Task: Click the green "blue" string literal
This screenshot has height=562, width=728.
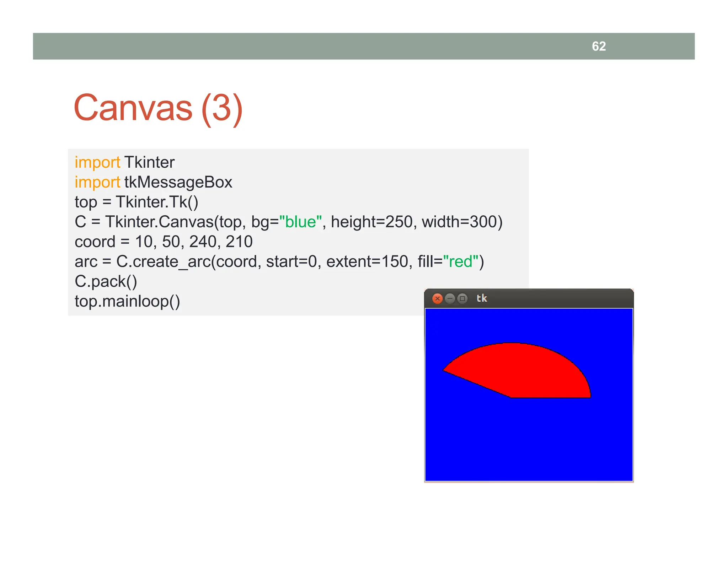Action: point(300,222)
